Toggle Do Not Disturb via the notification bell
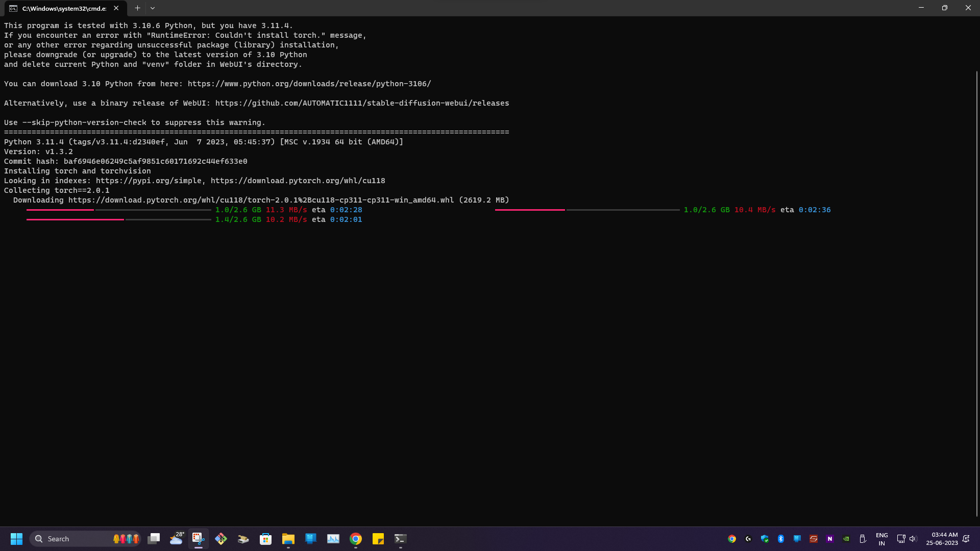The height and width of the screenshot is (551, 980). click(x=967, y=539)
